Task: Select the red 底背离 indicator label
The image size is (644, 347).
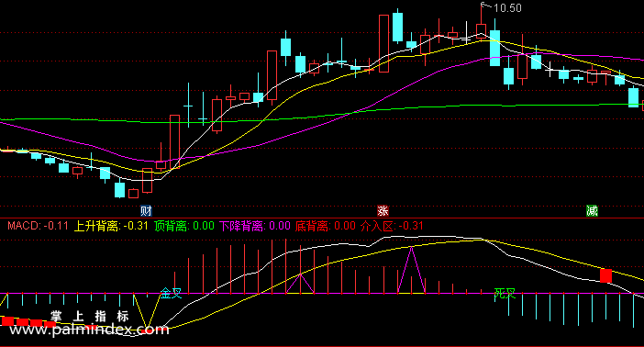Action: click(326, 226)
